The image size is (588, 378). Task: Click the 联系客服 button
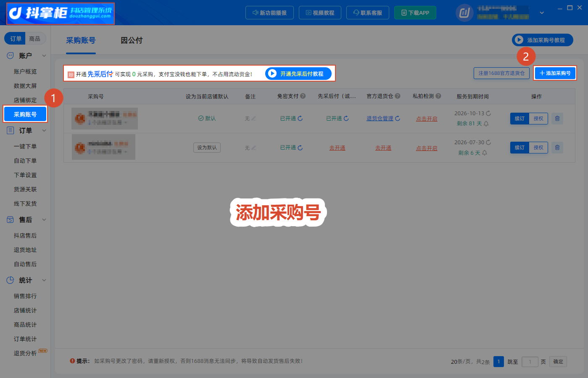tap(368, 13)
